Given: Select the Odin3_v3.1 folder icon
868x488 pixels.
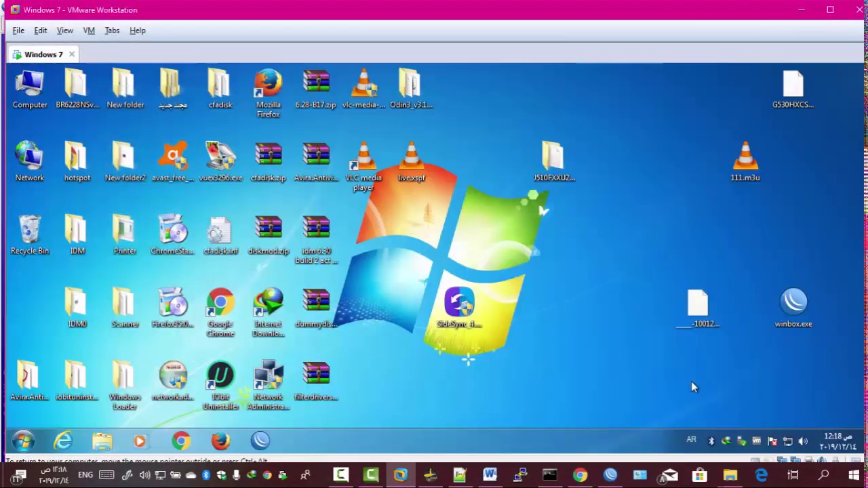Looking at the screenshot, I should [411, 89].
